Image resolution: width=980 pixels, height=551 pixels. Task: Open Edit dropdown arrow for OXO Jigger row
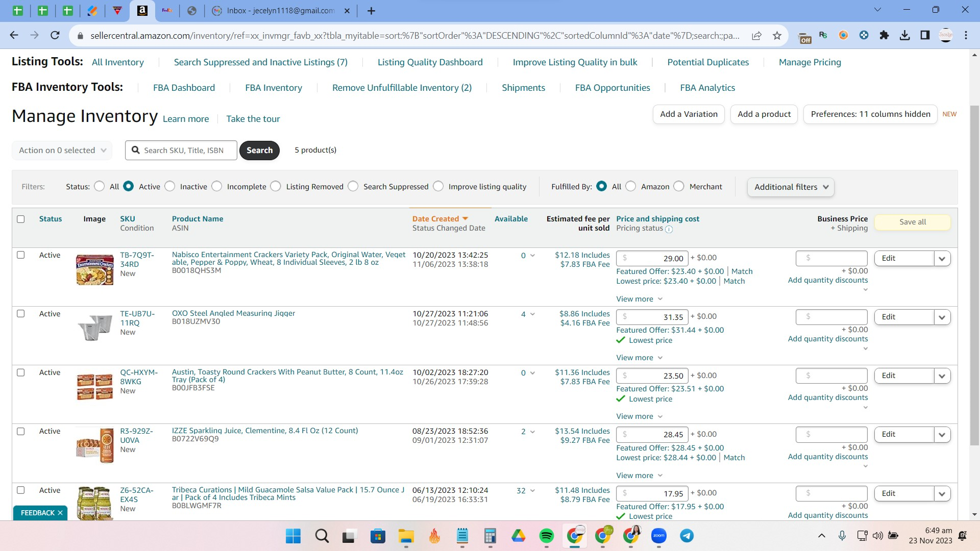942,317
